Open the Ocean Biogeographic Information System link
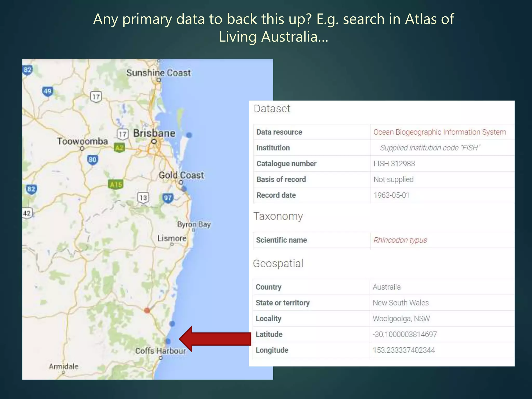Screen dimensions: 532x399 (440, 132)
